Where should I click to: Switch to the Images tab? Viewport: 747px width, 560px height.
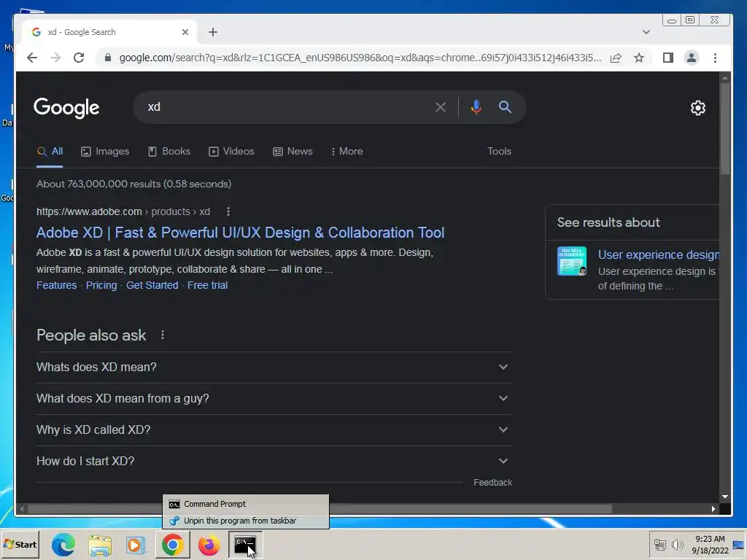click(105, 152)
